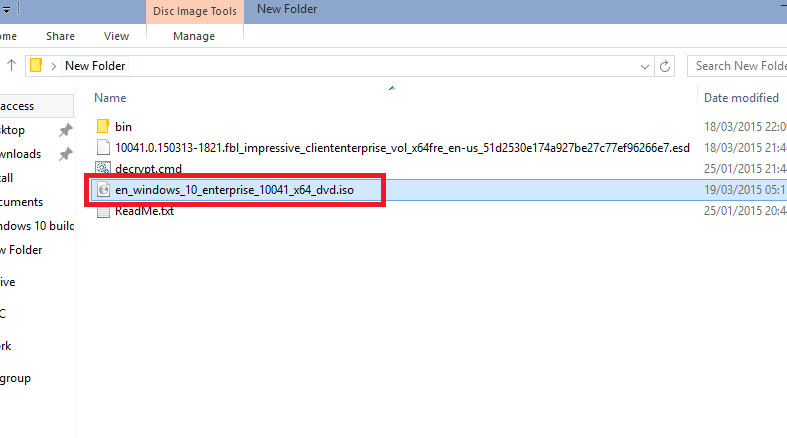Open Windows 10 build folder in navigation pane
787x438 pixels.
[37, 226]
